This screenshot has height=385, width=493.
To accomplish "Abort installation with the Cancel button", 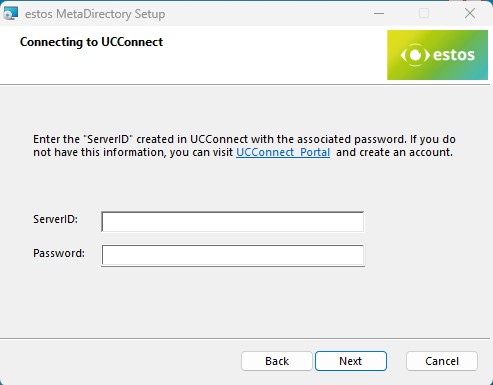I will pyautogui.click(x=442, y=361).
